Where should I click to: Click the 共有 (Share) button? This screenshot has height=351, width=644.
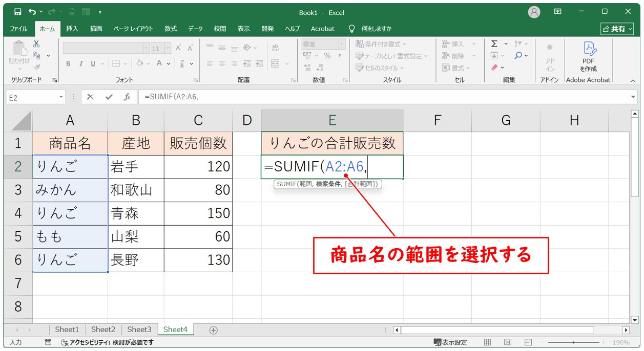point(617,29)
